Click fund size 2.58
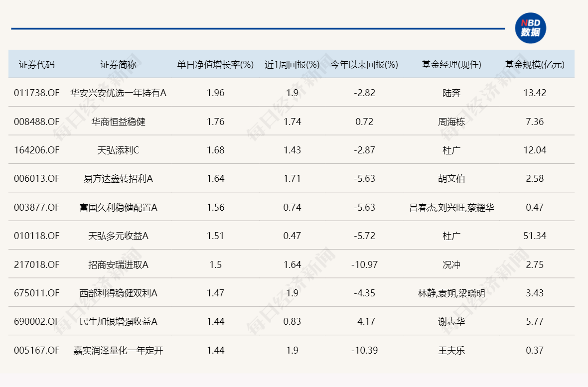 pyautogui.click(x=535, y=178)
